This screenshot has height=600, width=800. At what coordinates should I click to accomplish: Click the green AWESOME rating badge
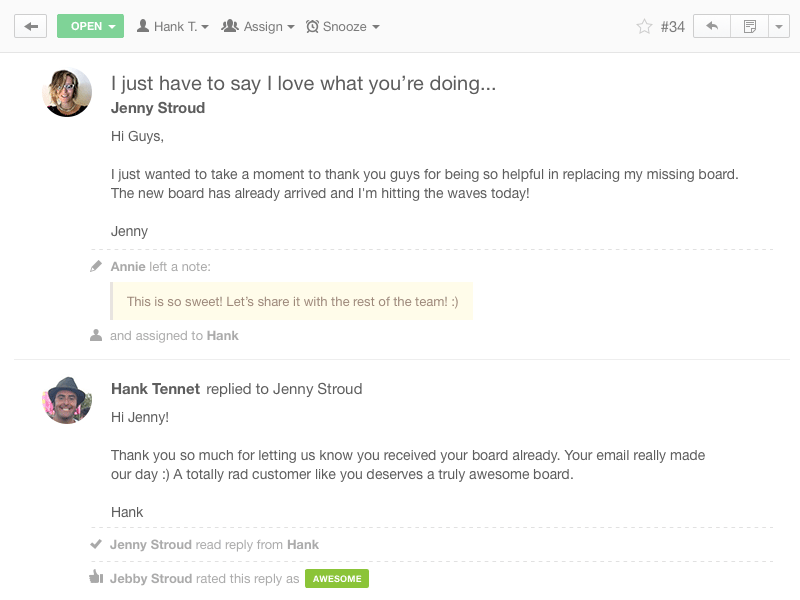point(337,579)
